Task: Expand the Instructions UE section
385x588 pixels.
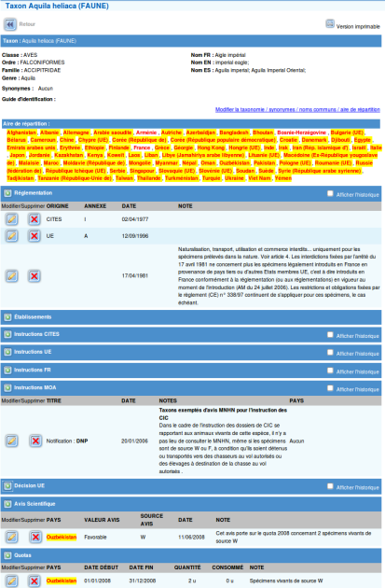Action: click(x=7, y=352)
